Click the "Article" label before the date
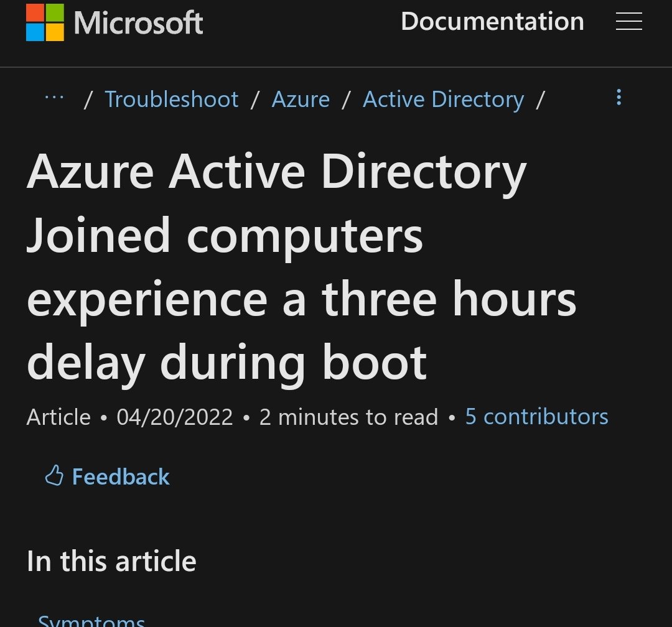The height and width of the screenshot is (627, 672). (58, 417)
